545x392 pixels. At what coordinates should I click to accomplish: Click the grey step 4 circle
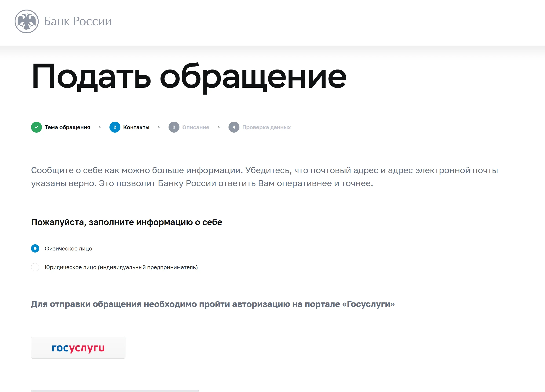[x=234, y=127]
